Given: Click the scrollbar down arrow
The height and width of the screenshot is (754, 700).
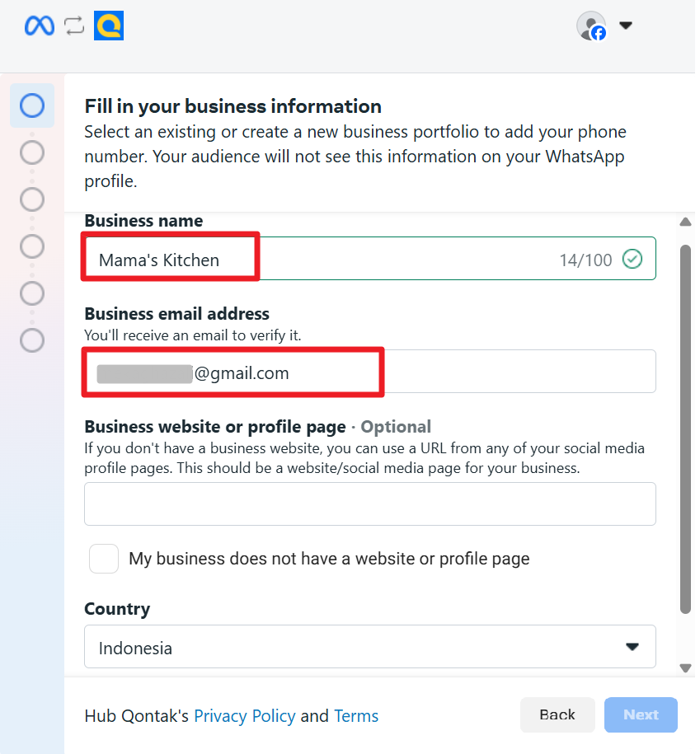Looking at the screenshot, I should [x=685, y=667].
